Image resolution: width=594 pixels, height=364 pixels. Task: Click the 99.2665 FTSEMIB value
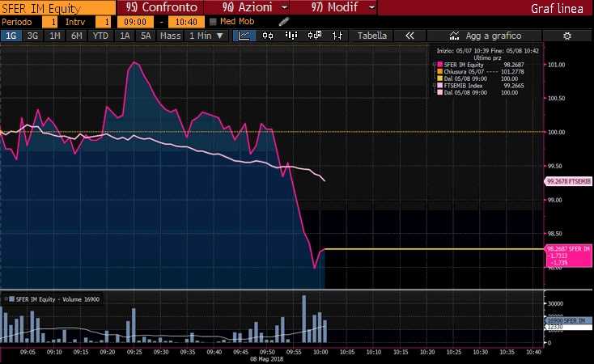[514, 86]
